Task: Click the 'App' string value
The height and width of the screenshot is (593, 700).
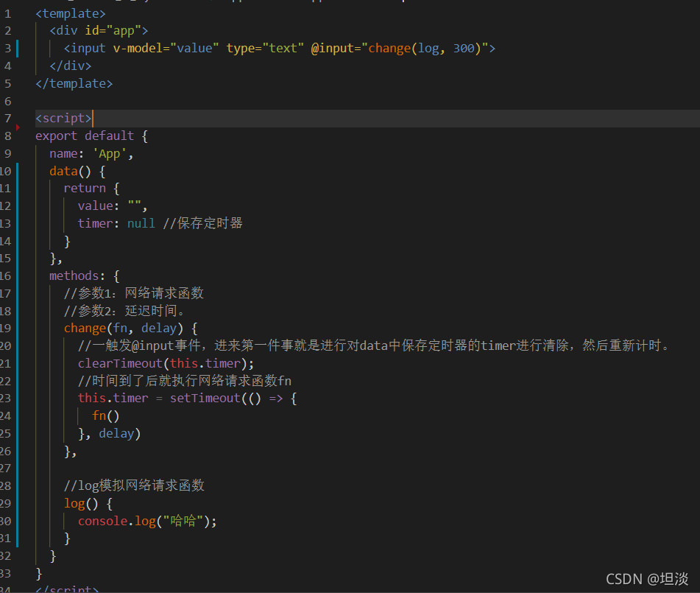Action: coord(110,154)
